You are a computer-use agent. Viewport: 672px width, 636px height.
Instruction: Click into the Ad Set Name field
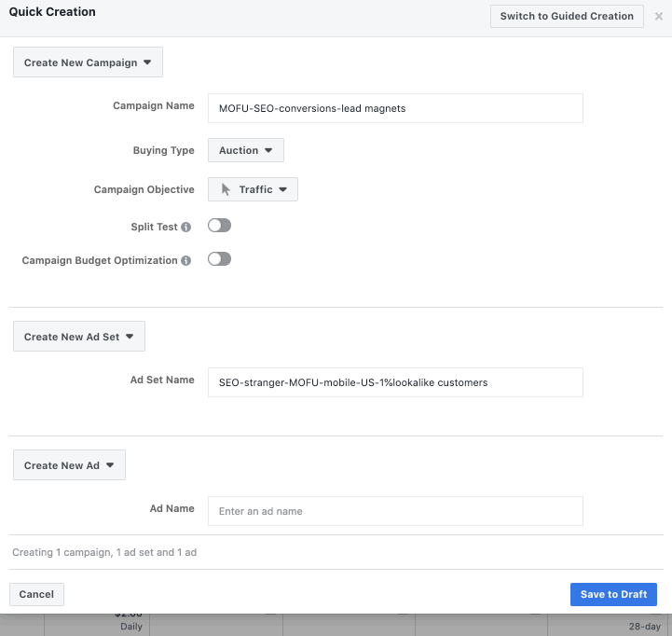click(x=395, y=382)
